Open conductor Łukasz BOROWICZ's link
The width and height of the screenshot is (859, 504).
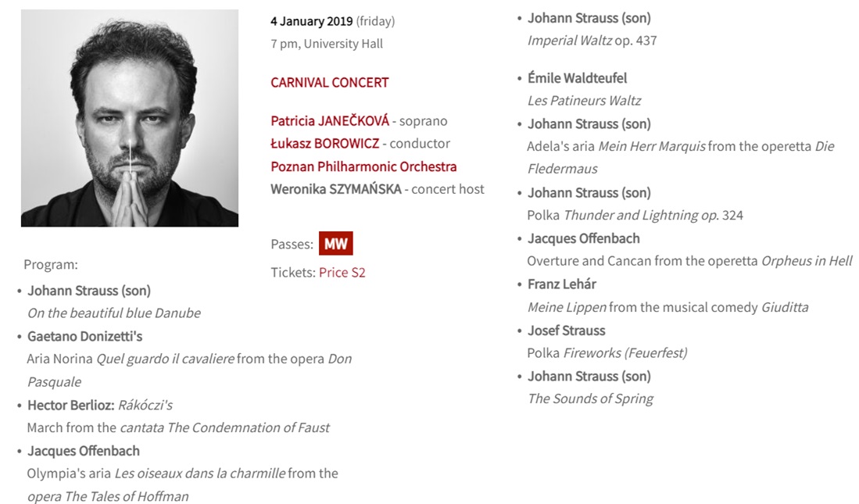tap(324, 144)
